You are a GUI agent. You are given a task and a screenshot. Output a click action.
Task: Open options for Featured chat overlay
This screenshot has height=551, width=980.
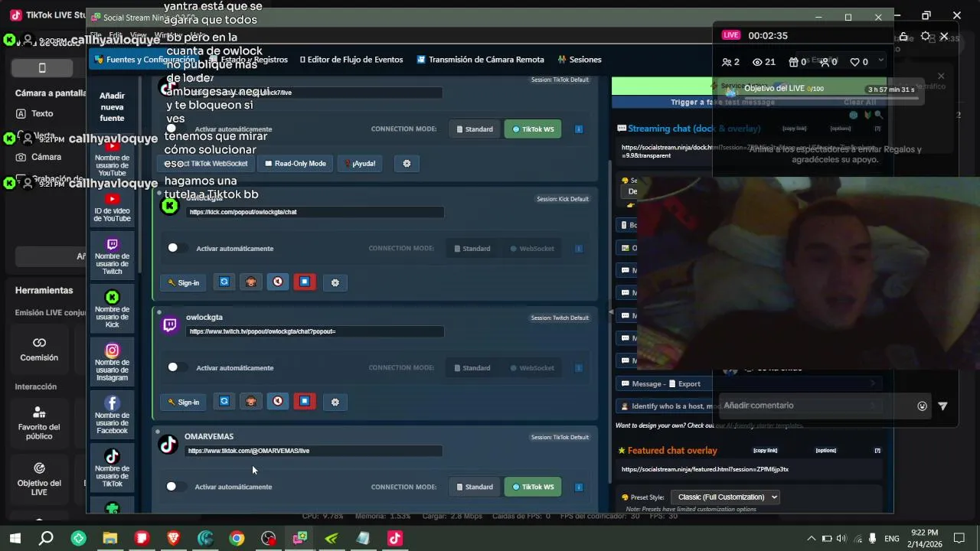(825, 451)
